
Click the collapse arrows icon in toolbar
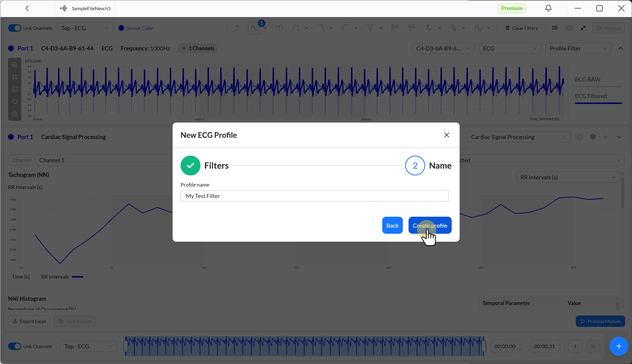pyautogui.click(x=583, y=28)
